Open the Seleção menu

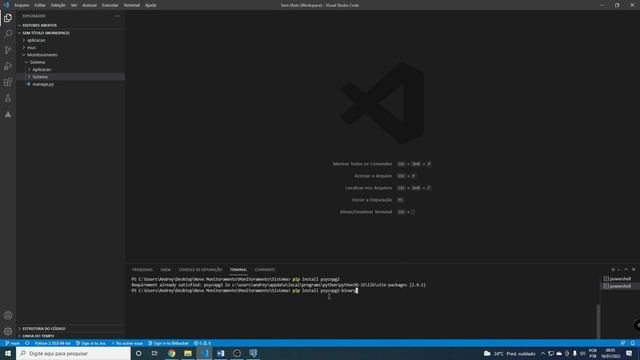(x=58, y=5)
